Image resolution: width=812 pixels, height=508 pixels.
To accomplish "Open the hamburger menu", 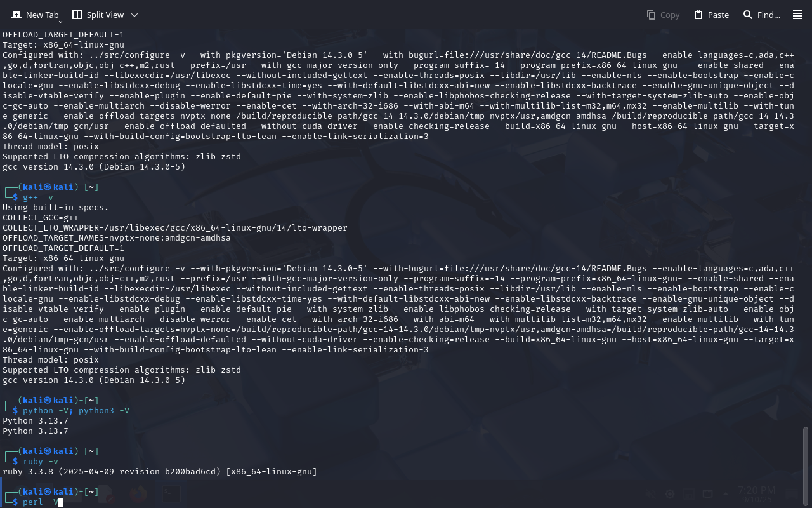I will tap(797, 15).
